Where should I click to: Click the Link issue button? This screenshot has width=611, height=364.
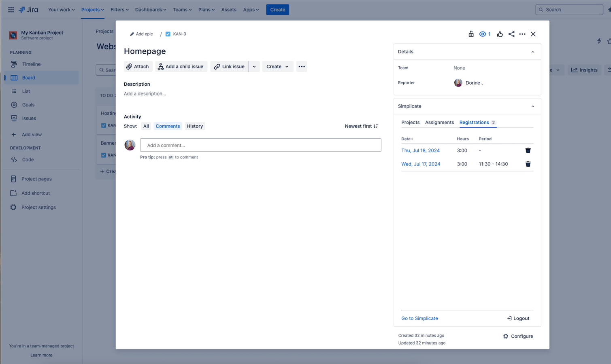229,66
